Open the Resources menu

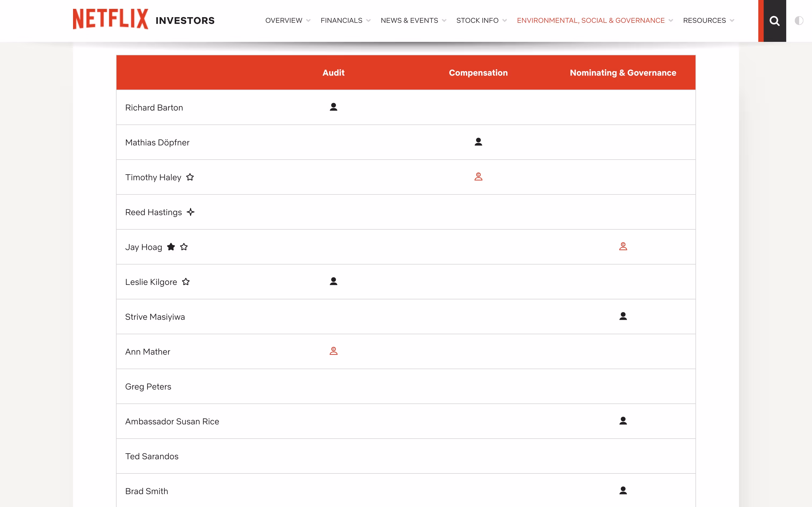[704, 20]
